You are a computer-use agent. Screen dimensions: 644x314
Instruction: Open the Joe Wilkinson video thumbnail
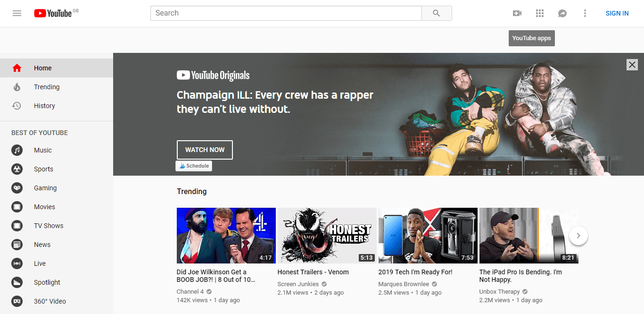coord(226,236)
